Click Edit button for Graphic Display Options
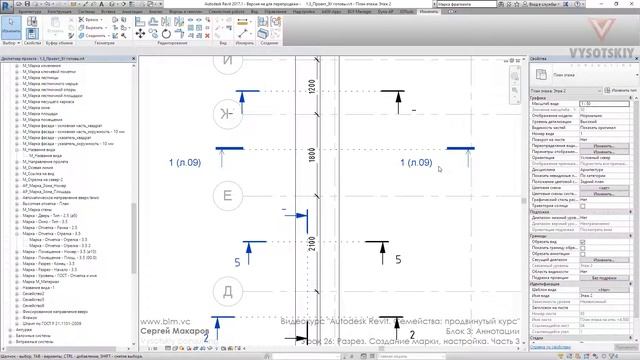This screenshot has height=360, width=640. coord(604,152)
